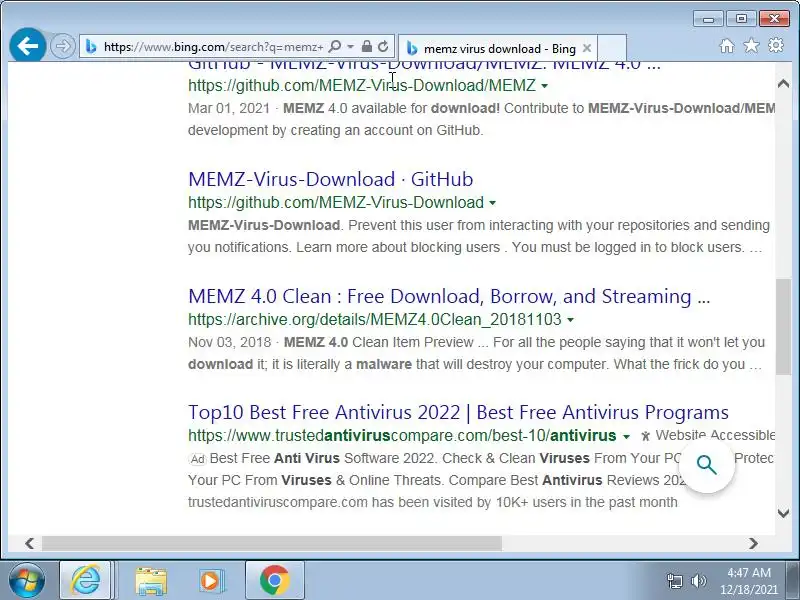Click the Website Accessible icon
This screenshot has width=800, height=600.
[646, 436]
